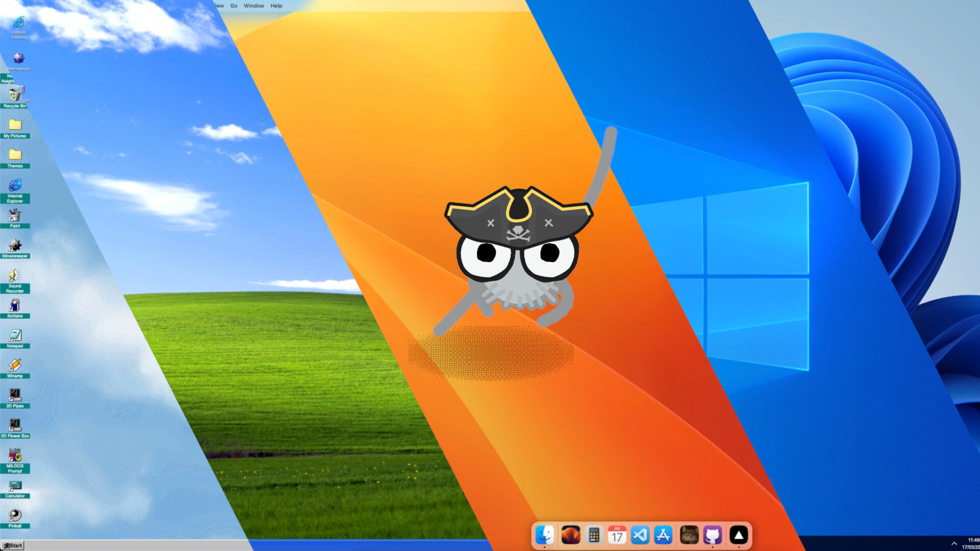This screenshot has height=551, width=980.
Task: Open Calendar showing date 17
Action: [x=617, y=535]
